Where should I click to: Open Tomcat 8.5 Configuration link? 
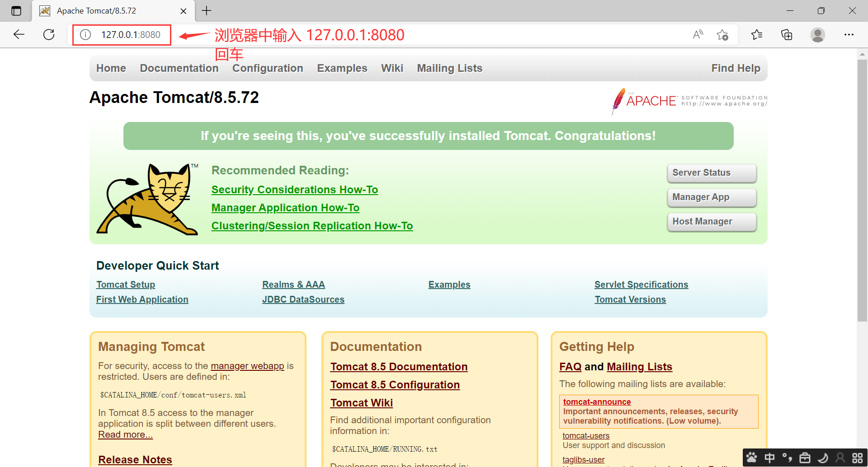395,385
